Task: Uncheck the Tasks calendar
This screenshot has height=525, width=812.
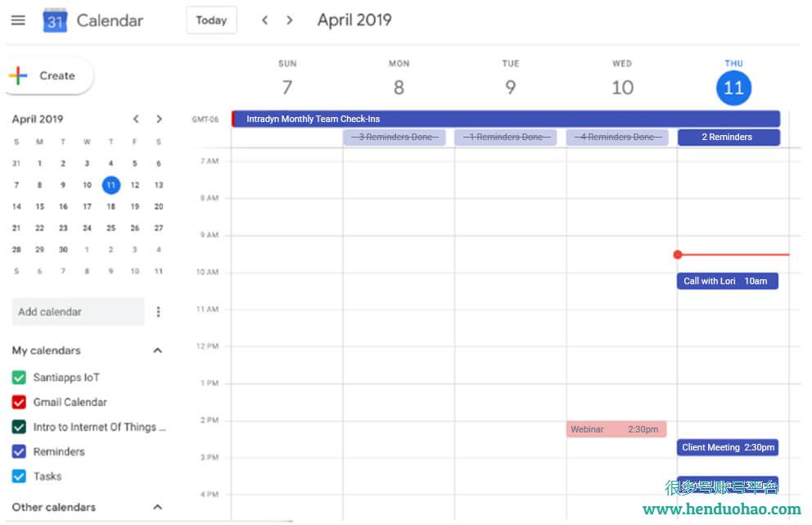Action: [x=19, y=477]
